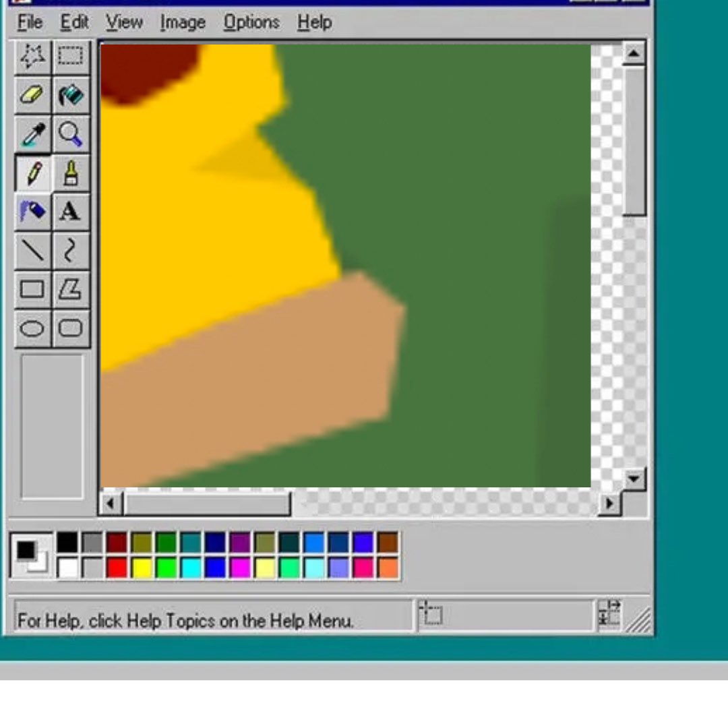
Task: Pick the dark gray swatch
Action: pos(92,542)
